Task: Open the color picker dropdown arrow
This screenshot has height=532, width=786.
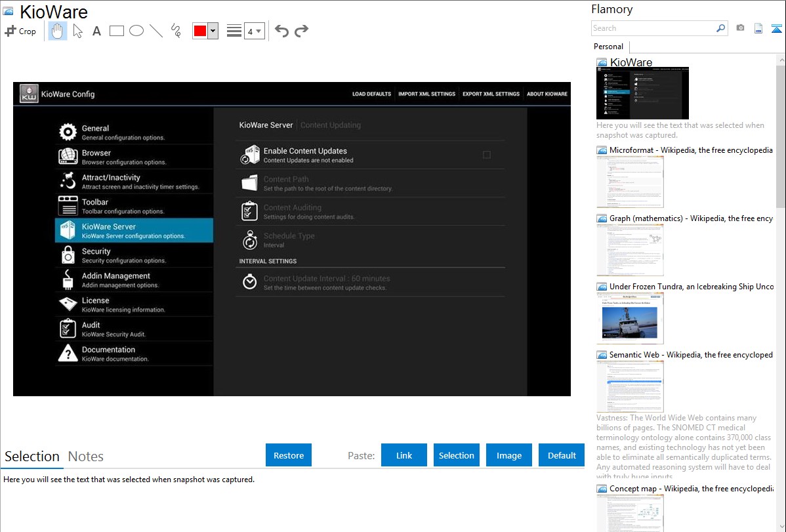Action: point(213,31)
